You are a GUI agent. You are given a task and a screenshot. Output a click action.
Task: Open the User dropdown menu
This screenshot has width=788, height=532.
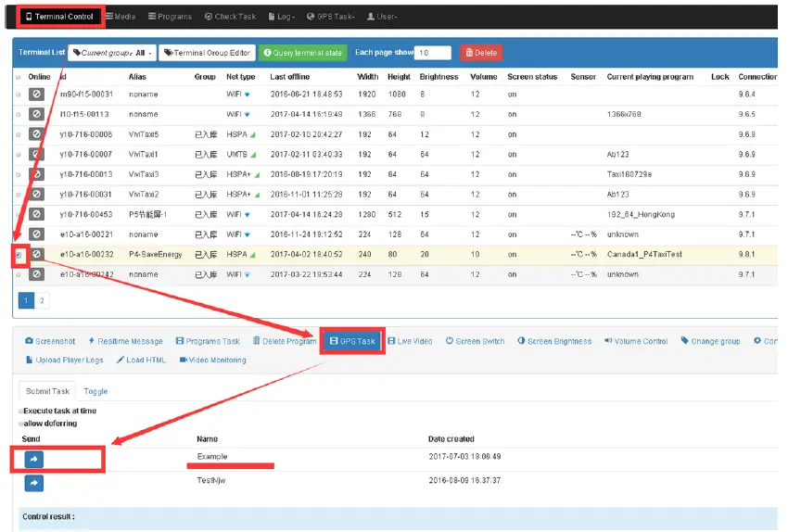pos(384,17)
